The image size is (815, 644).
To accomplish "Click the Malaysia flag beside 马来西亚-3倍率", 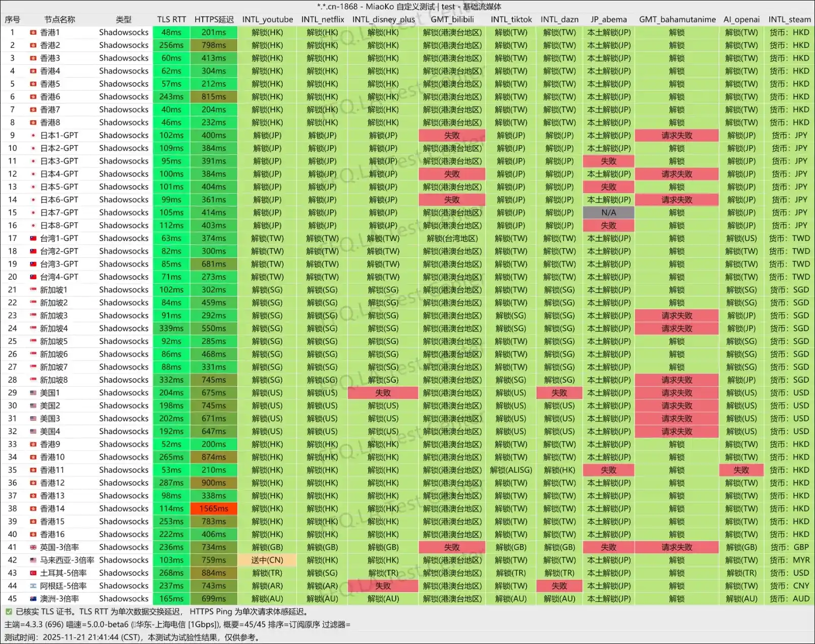I will click(x=33, y=560).
